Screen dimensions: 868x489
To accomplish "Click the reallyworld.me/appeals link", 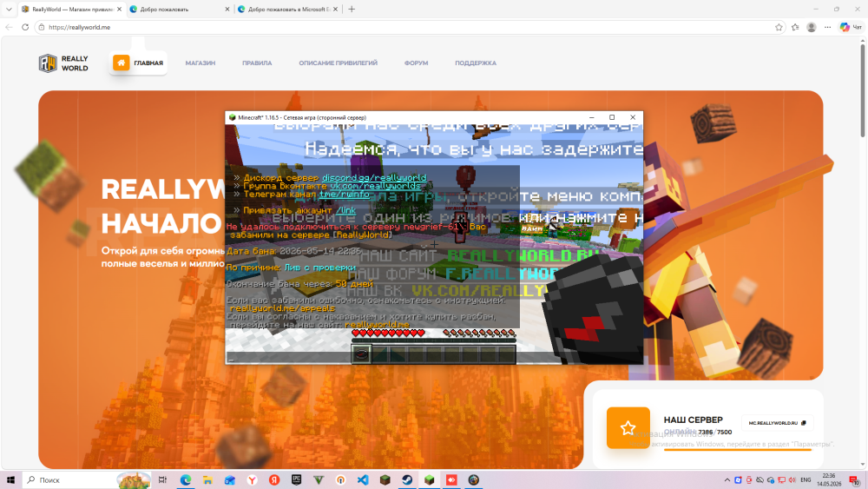I will pos(282,308).
